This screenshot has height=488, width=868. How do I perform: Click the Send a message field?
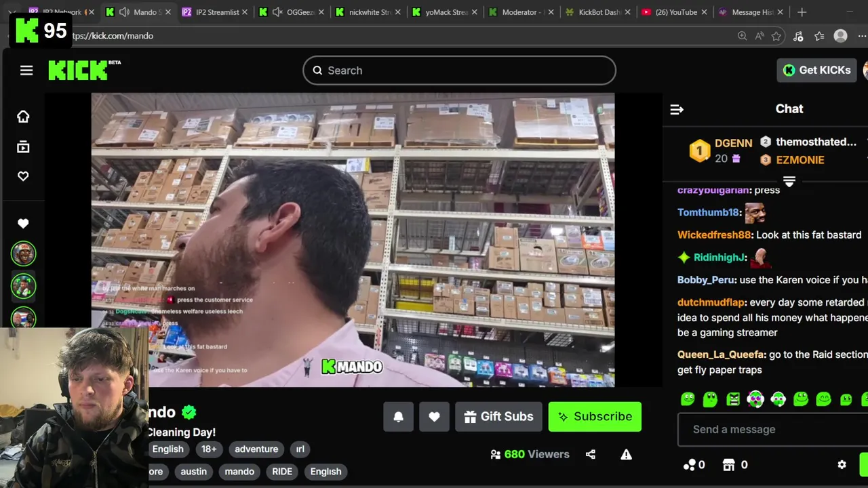tap(772, 429)
